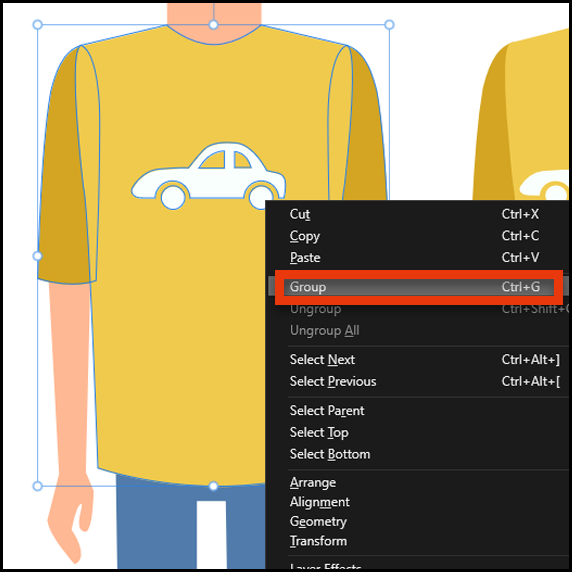The height and width of the screenshot is (572, 572).
Task: Choose Select Next from the menu
Action: click(x=418, y=360)
